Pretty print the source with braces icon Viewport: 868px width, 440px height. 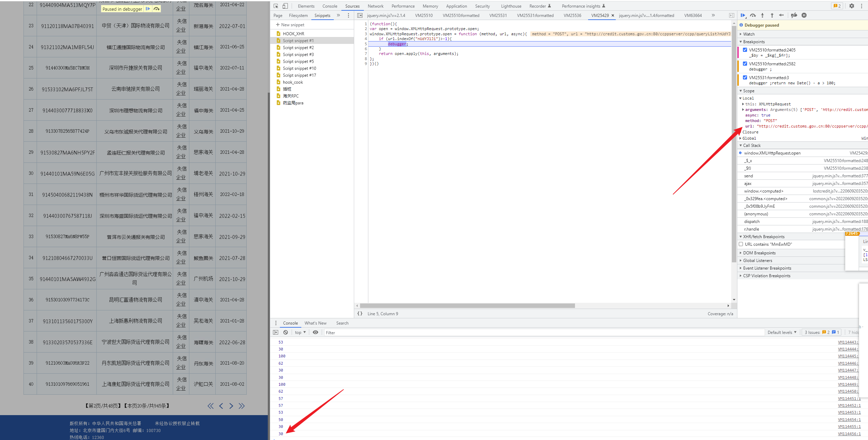click(360, 313)
